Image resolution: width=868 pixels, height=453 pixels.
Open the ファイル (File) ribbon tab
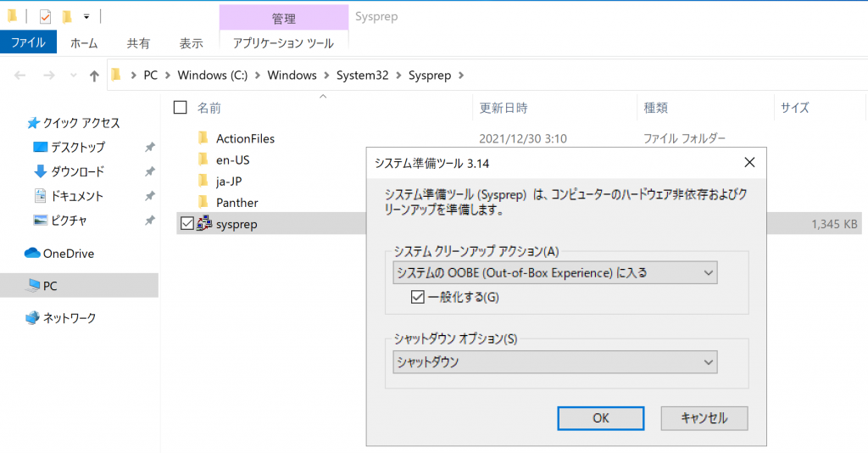[x=28, y=42]
